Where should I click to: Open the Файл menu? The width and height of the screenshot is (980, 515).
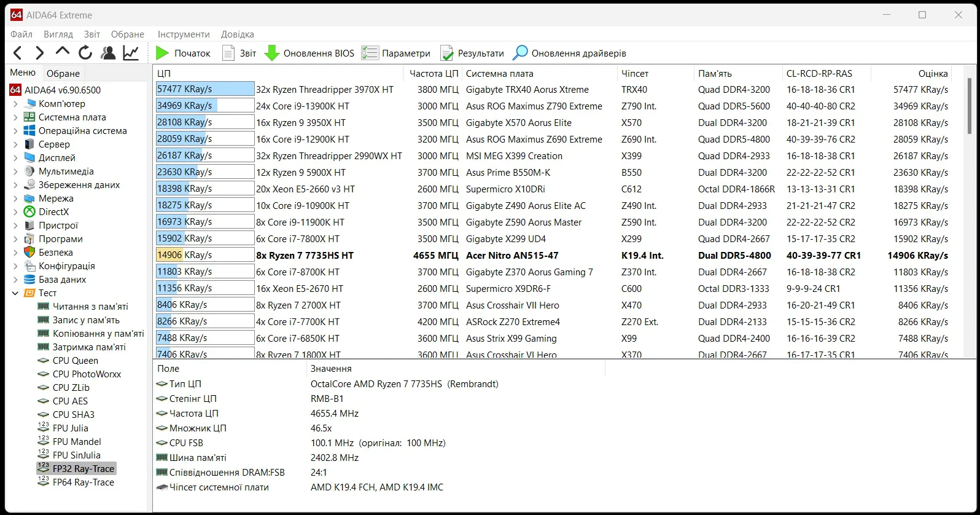(21, 34)
